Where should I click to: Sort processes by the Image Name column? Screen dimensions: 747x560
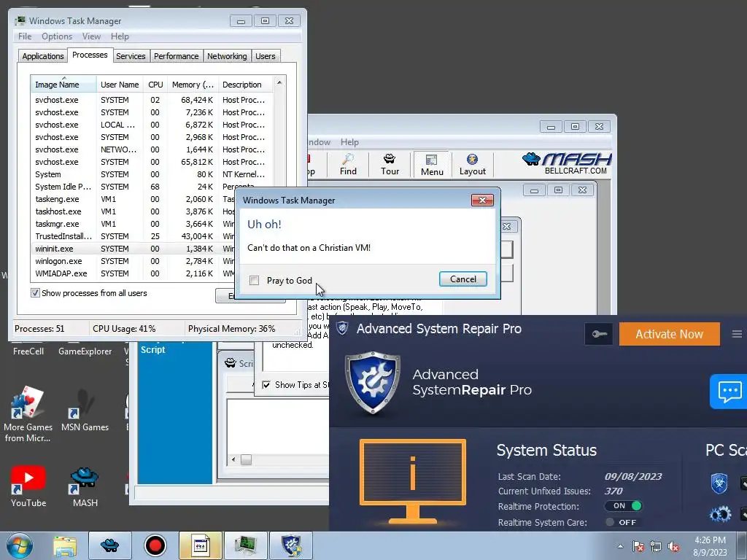coord(64,85)
